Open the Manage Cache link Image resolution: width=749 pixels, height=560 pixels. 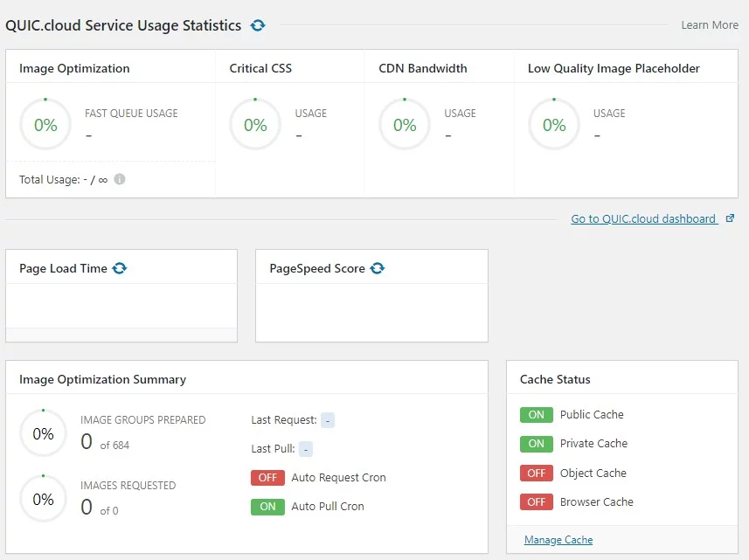click(558, 540)
